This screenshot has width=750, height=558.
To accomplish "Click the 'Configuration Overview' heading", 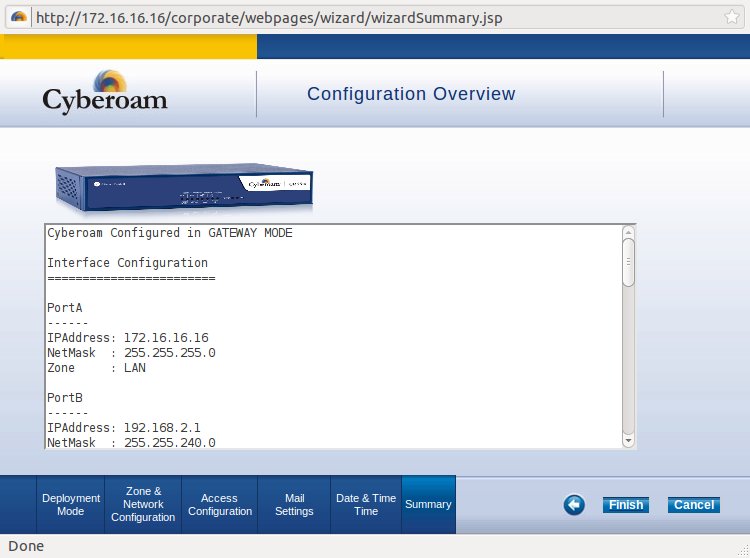I will pos(411,94).
